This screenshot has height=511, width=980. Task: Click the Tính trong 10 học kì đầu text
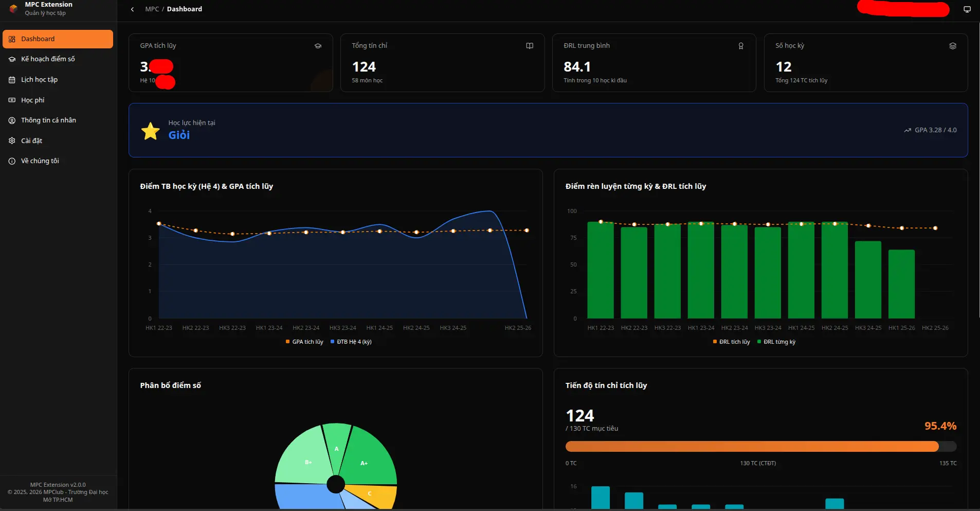[x=595, y=80]
